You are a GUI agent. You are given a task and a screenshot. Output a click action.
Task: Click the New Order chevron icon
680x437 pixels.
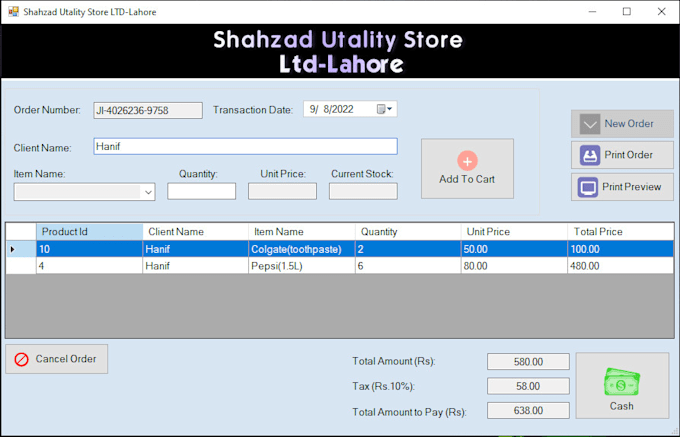click(x=590, y=124)
